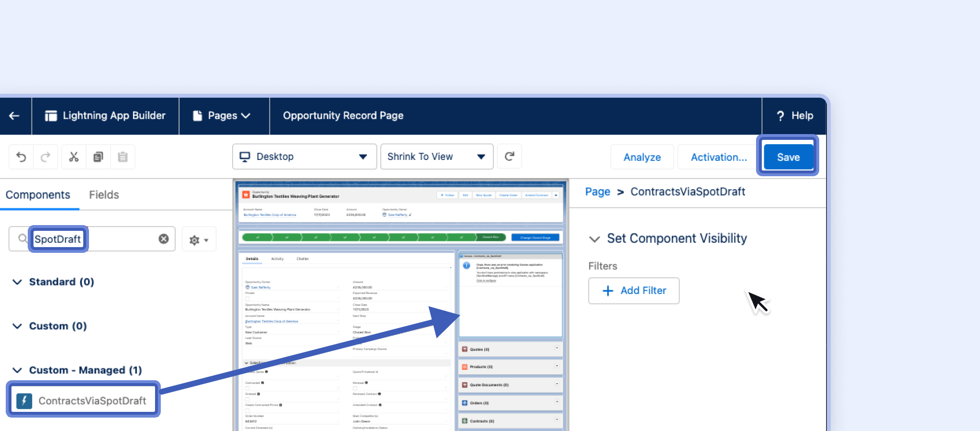Click the info icon in canvas error
Viewport: 980px width, 431px height.
pyautogui.click(x=467, y=265)
